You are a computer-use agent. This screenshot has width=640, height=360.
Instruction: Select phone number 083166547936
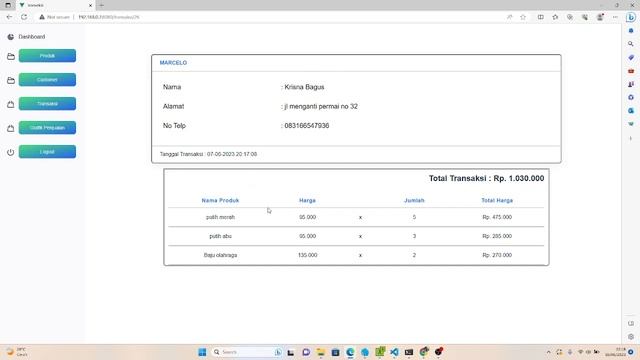[x=307, y=126]
